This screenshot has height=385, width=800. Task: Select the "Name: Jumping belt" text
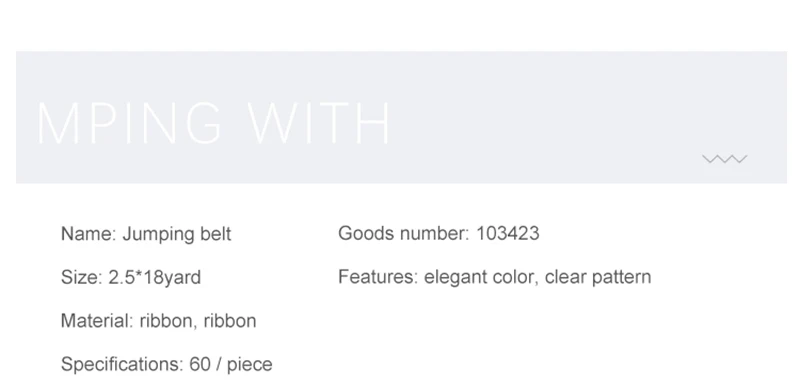coord(146,234)
